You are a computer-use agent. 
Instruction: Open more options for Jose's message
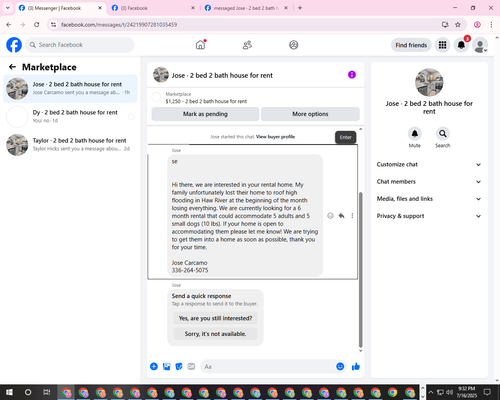[x=352, y=216]
